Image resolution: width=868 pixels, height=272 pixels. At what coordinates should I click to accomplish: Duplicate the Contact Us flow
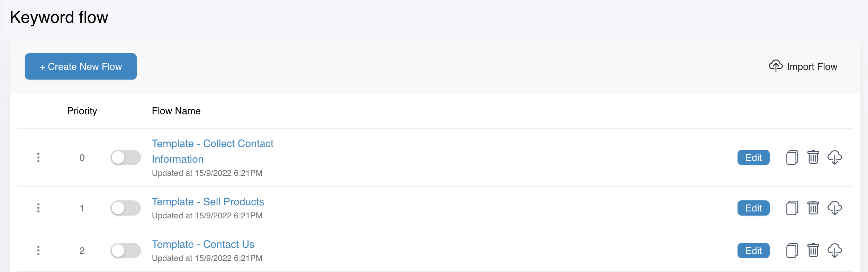792,251
